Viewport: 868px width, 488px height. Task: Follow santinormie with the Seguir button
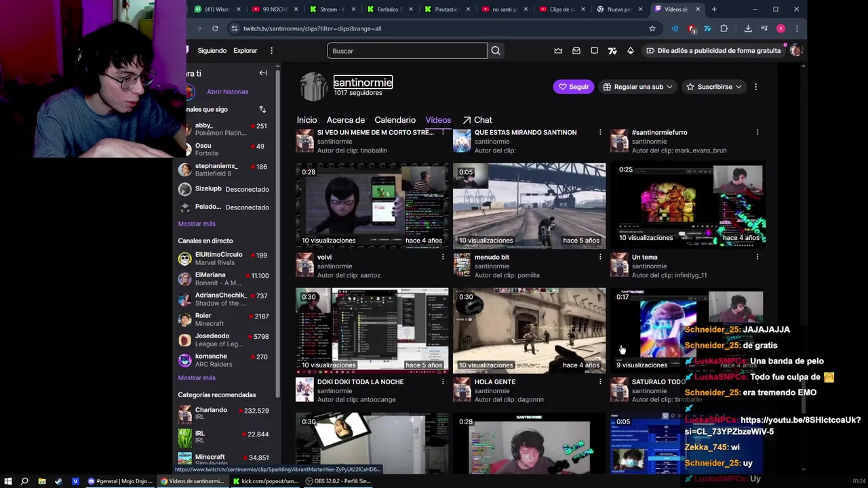(573, 87)
